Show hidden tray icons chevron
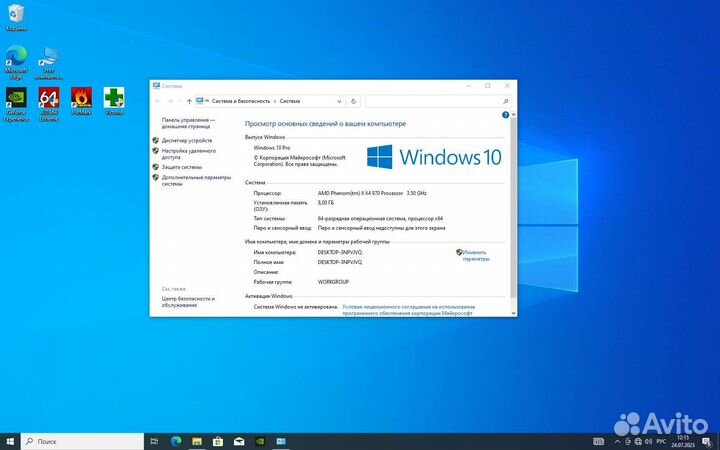720x450 pixels. click(617, 441)
